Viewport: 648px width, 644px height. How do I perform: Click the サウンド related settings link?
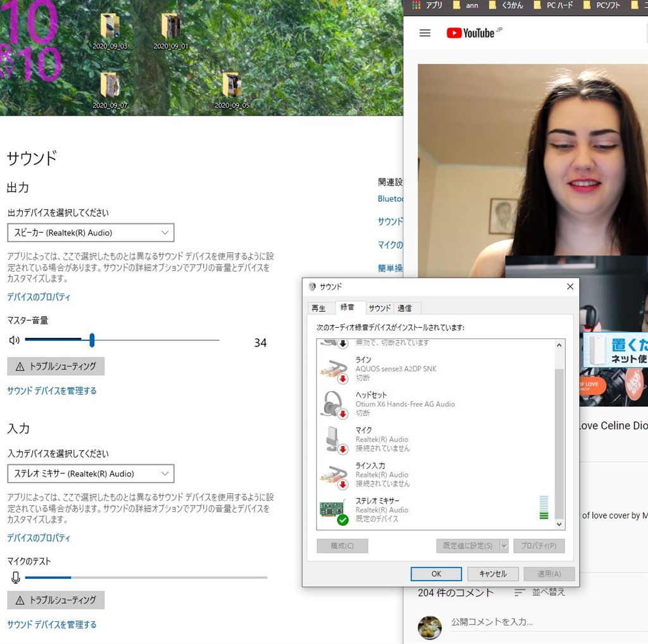[x=390, y=221]
